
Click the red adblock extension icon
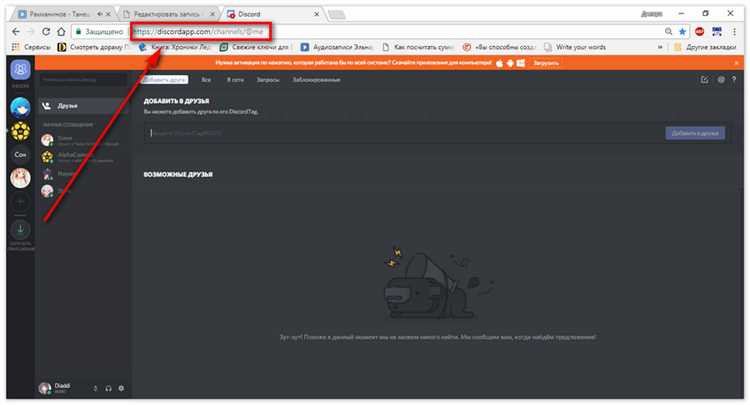(x=700, y=32)
